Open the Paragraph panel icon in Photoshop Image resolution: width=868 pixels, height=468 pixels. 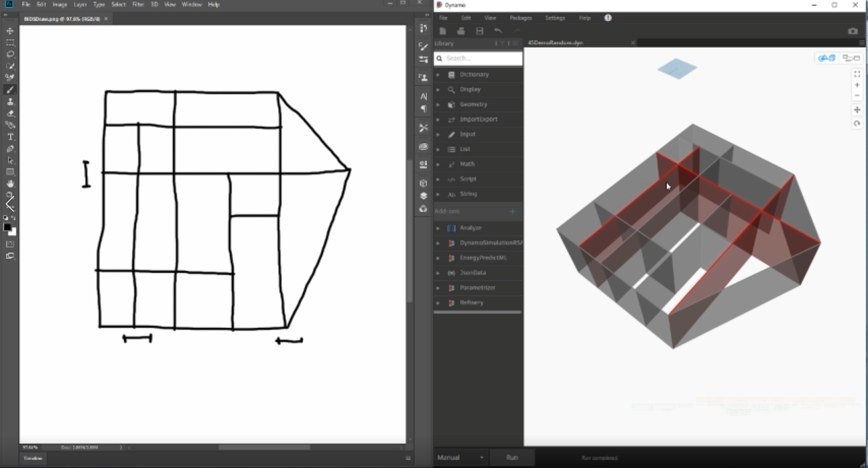pos(423,110)
